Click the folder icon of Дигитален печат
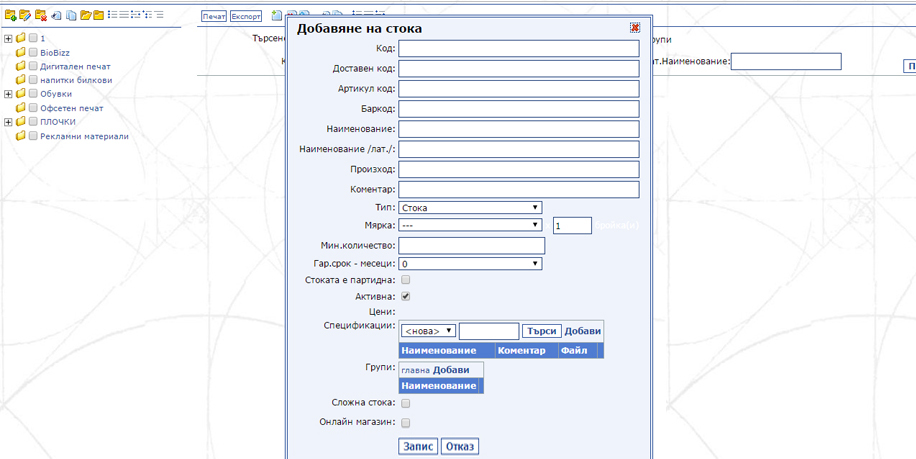This screenshot has height=459, width=916. point(21,66)
